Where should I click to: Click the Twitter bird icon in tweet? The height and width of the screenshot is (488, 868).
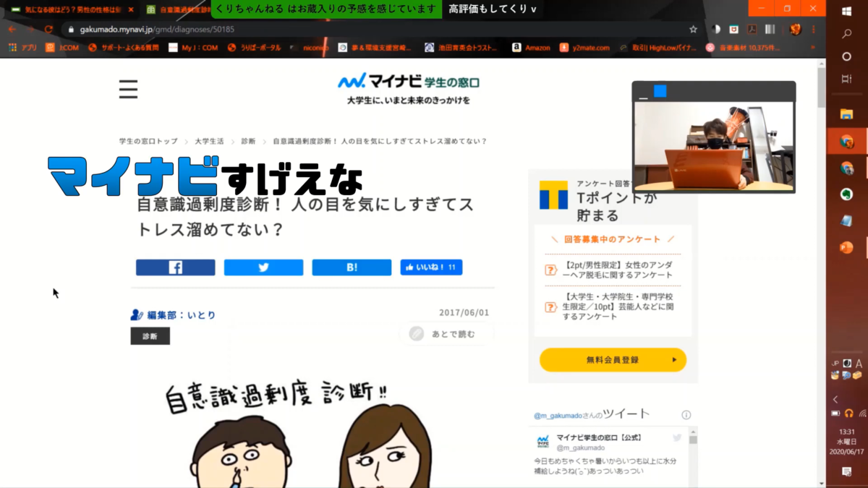point(677,437)
